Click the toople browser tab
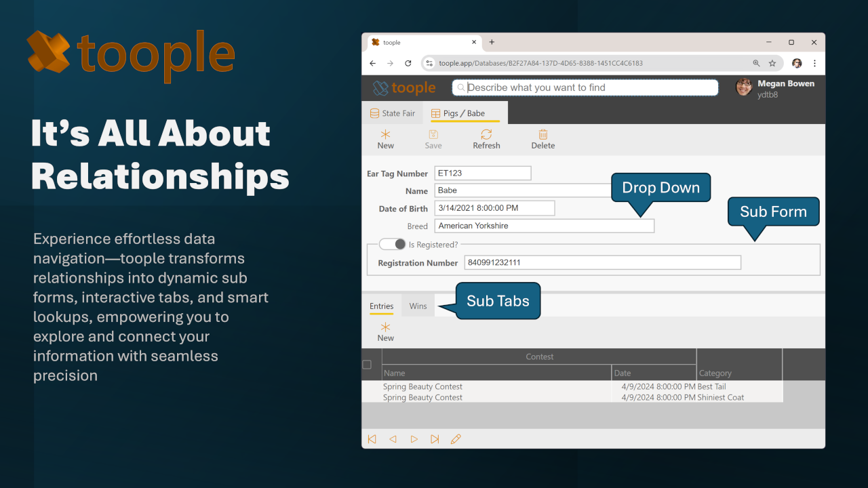 425,42
